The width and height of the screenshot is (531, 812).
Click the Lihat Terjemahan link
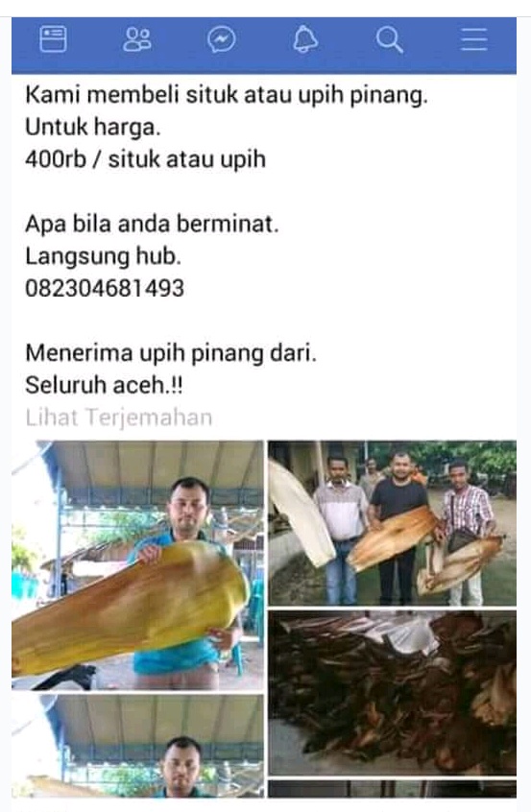(x=119, y=418)
